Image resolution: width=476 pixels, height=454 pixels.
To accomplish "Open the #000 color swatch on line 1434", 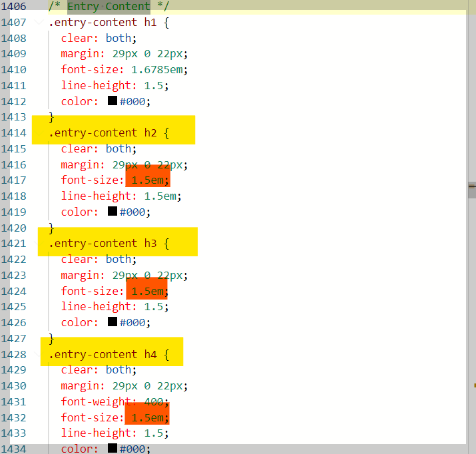I will click(113, 448).
